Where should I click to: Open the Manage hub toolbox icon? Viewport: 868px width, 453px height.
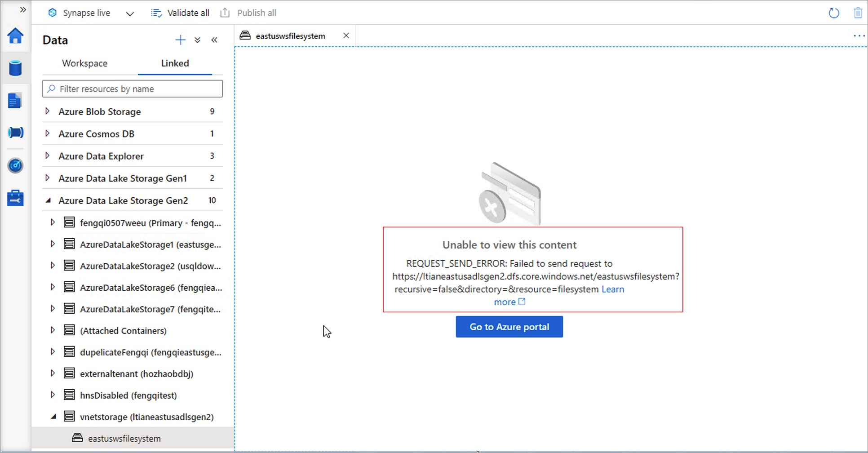(x=15, y=198)
